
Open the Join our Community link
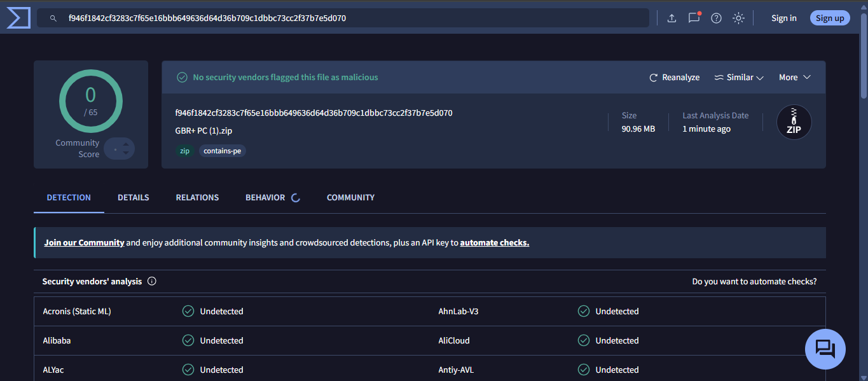84,242
